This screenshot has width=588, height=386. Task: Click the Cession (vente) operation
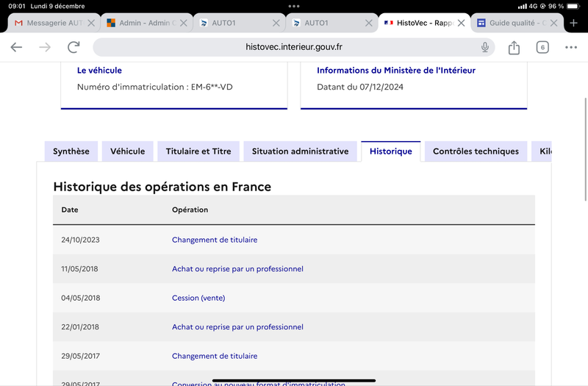point(198,298)
